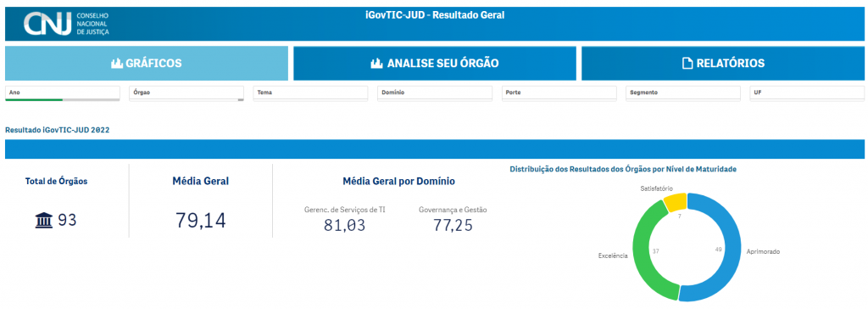Image resolution: width=868 pixels, height=309 pixels.
Task: Click the chart icon in ANALISE SEU ÓRGÃO
Action: tap(376, 64)
